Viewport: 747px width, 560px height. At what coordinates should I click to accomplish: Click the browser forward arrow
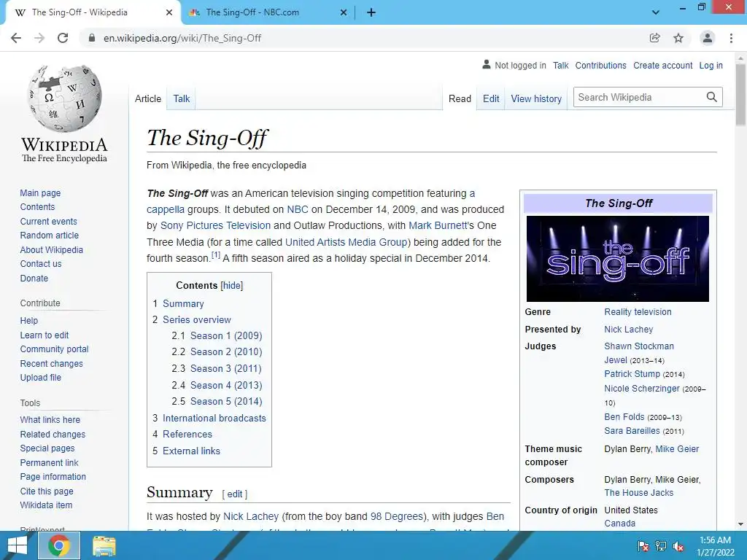[x=39, y=38]
